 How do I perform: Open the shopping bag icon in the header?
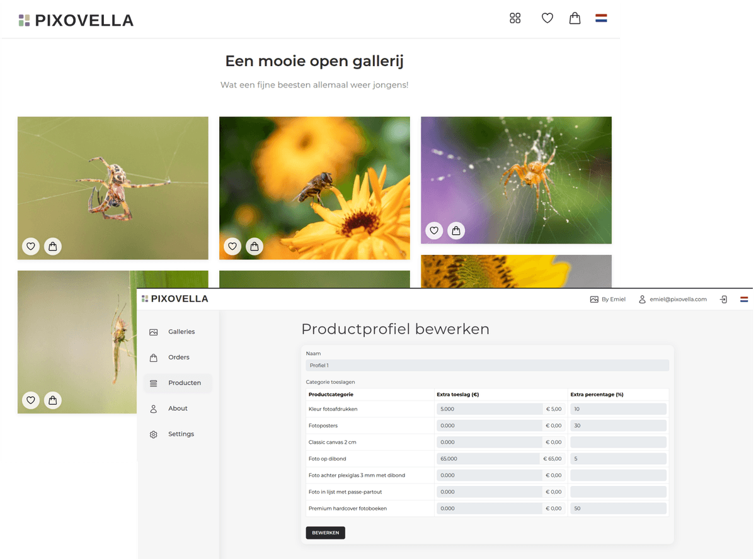coord(575,18)
